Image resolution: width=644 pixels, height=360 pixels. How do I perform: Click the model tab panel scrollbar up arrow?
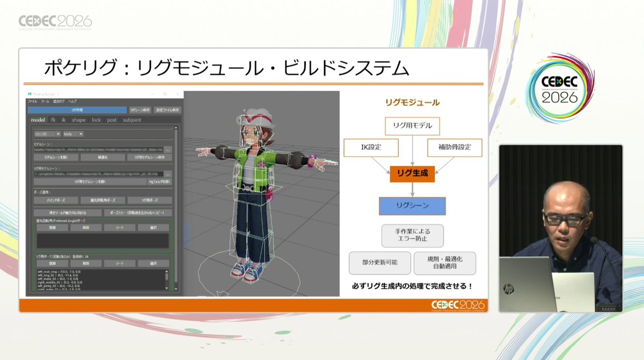tap(175, 129)
